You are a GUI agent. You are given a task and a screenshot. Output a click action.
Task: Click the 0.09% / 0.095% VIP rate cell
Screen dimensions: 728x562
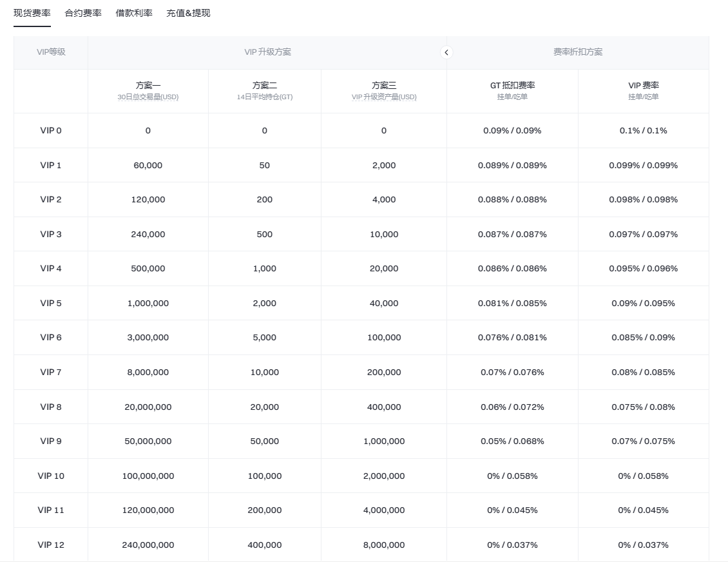pyautogui.click(x=644, y=304)
